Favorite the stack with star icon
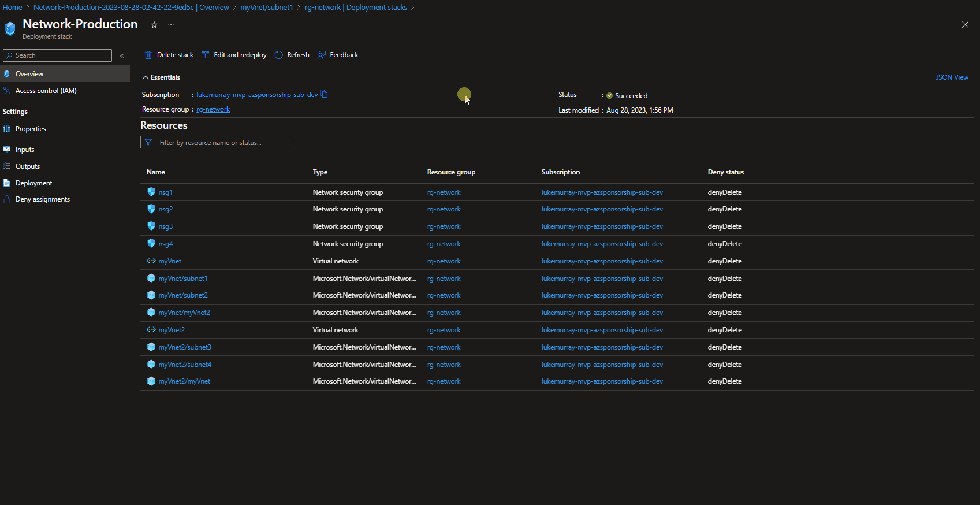 point(154,25)
